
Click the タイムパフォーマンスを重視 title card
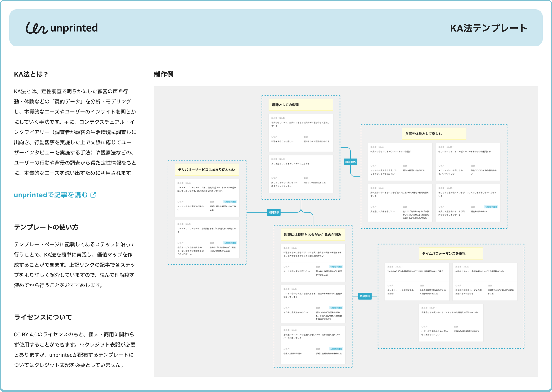451,254
